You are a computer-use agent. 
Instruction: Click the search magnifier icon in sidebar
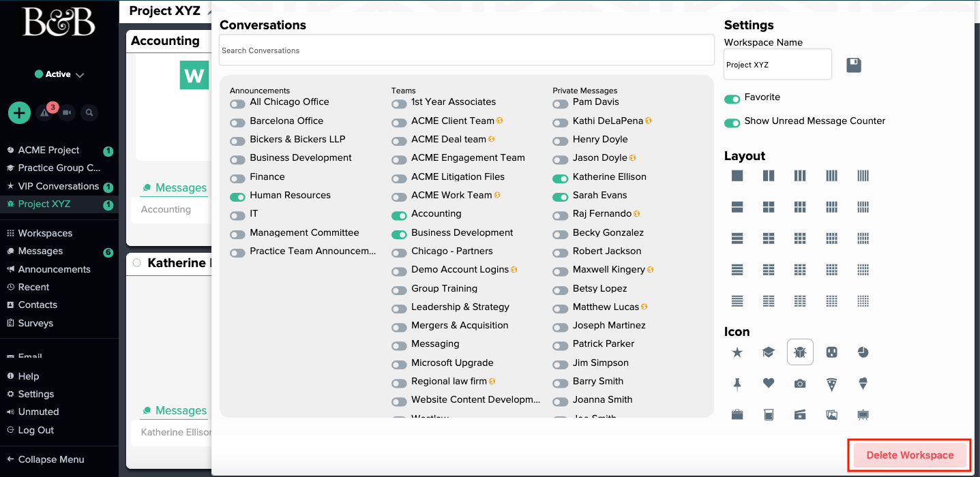pos(89,113)
